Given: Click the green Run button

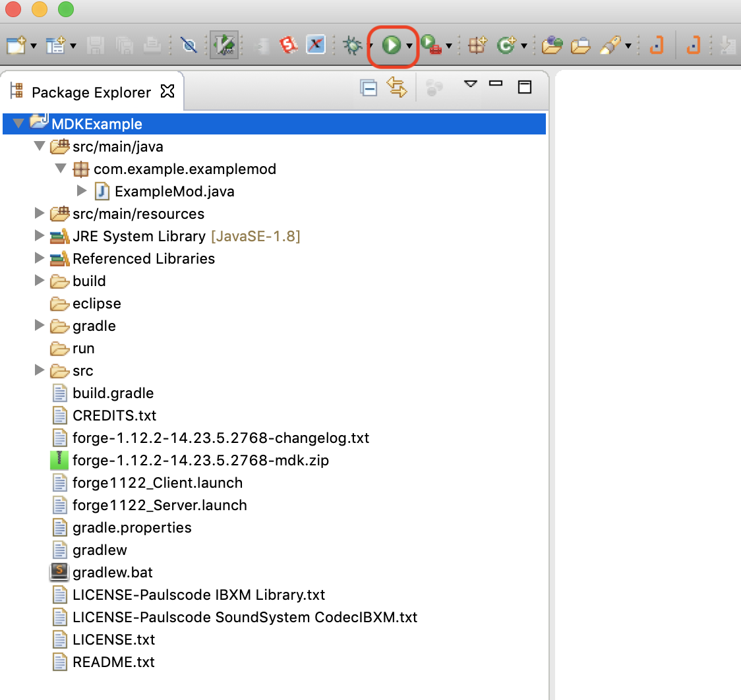Looking at the screenshot, I should [392, 45].
